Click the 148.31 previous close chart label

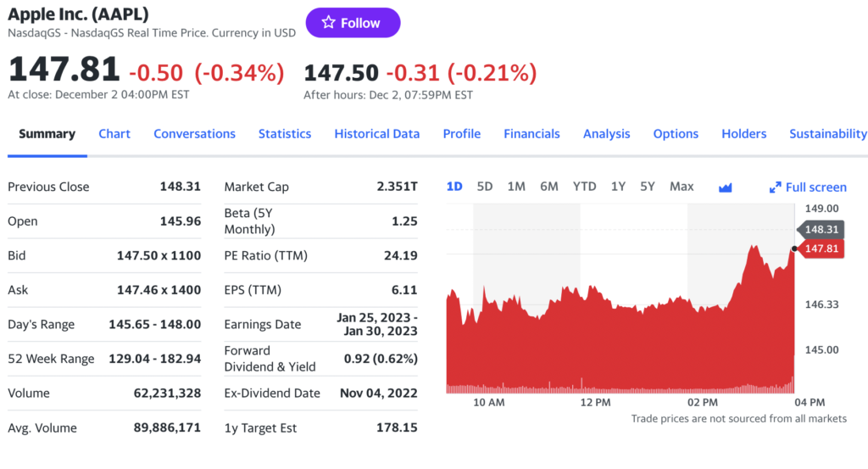click(x=821, y=229)
